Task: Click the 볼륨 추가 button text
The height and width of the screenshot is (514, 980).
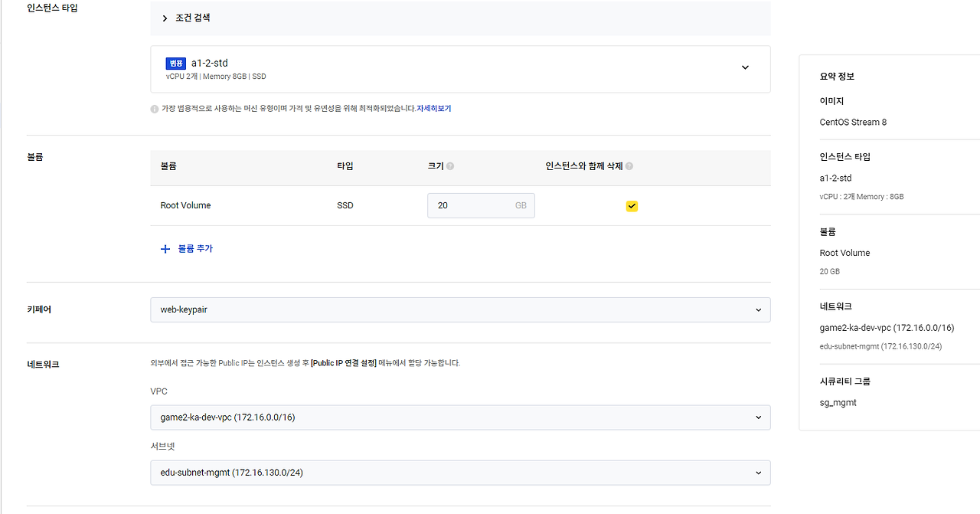Action: (195, 249)
